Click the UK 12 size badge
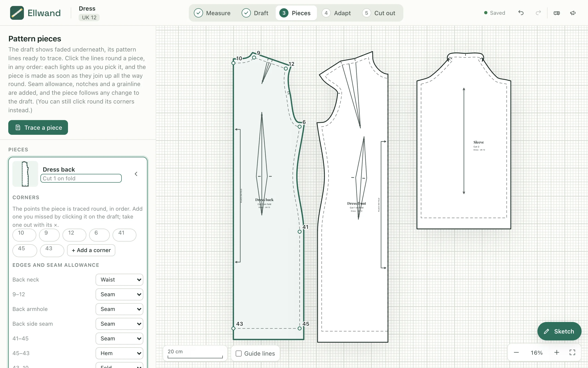Image resolution: width=588 pixels, height=368 pixels. point(89,17)
